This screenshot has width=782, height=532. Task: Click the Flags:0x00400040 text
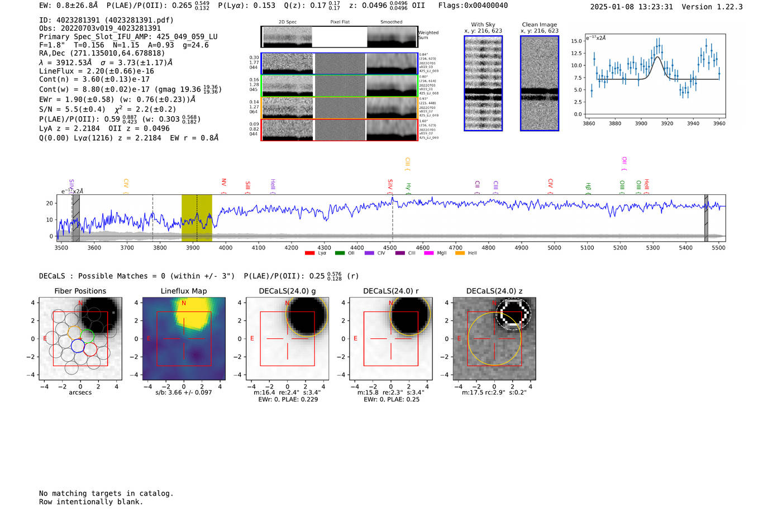coord(473,6)
